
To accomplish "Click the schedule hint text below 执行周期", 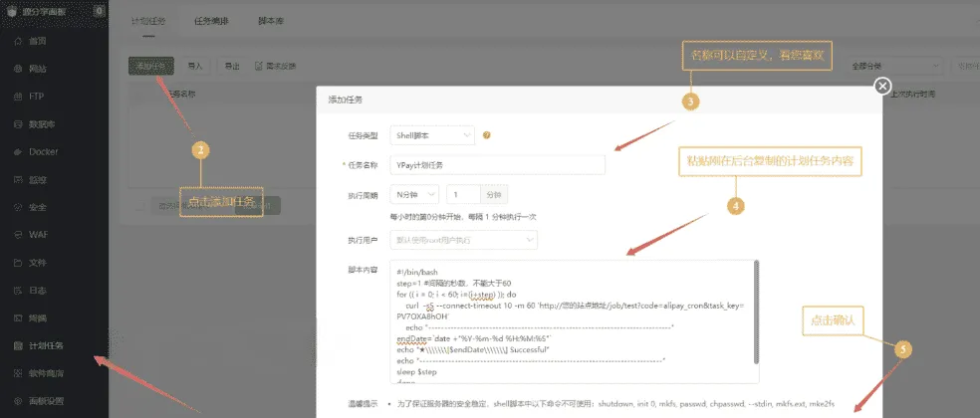I will pos(463,217).
